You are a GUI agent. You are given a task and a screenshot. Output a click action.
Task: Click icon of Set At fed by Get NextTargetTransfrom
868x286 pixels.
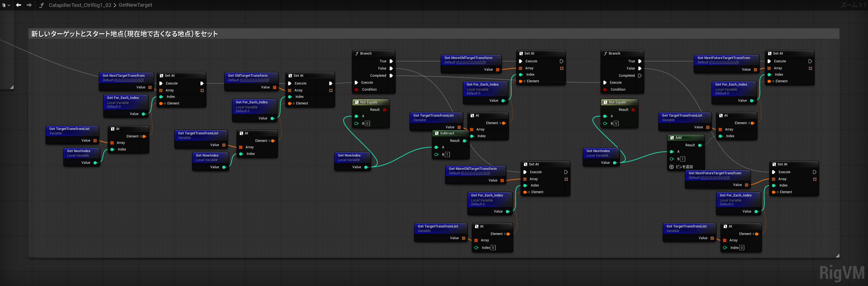pyautogui.click(x=162, y=76)
